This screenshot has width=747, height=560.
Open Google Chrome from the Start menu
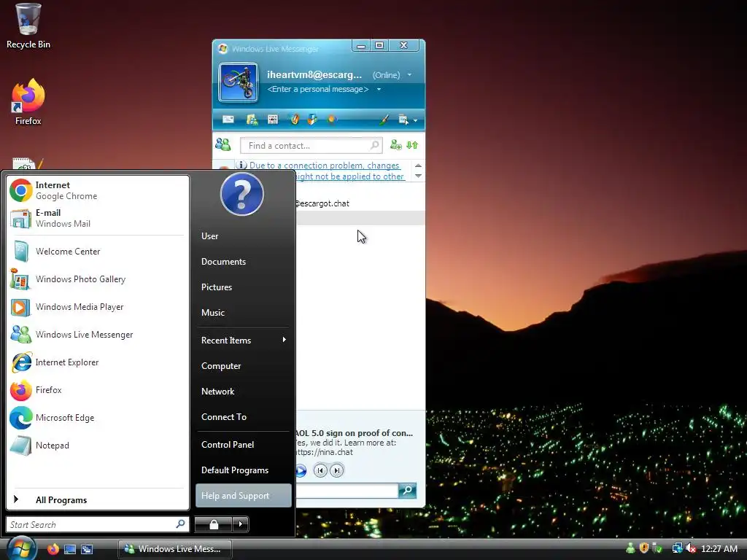[97, 190]
